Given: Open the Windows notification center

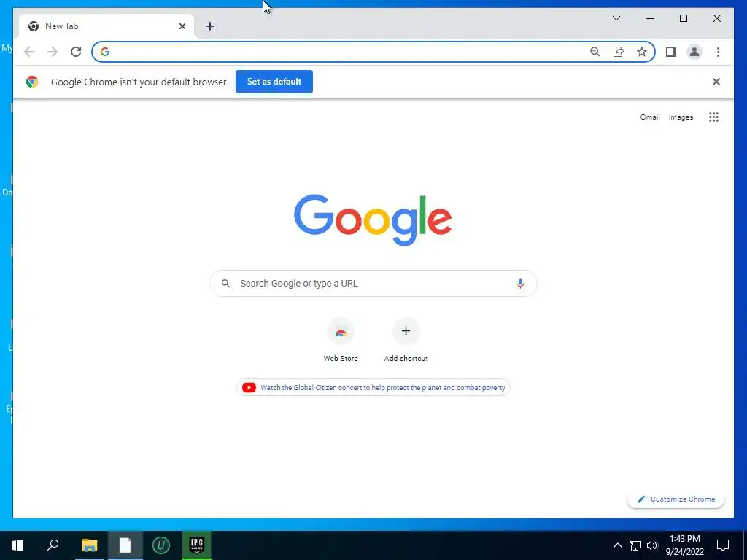Looking at the screenshot, I should [723, 545].
